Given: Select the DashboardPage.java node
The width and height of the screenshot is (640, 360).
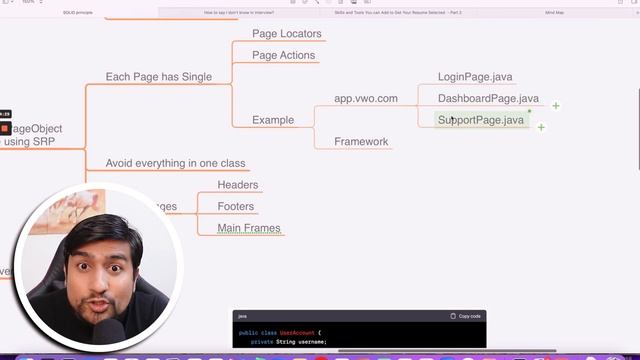Looking at the screenshot, I should pyautogui.click(x=488, y=98).
